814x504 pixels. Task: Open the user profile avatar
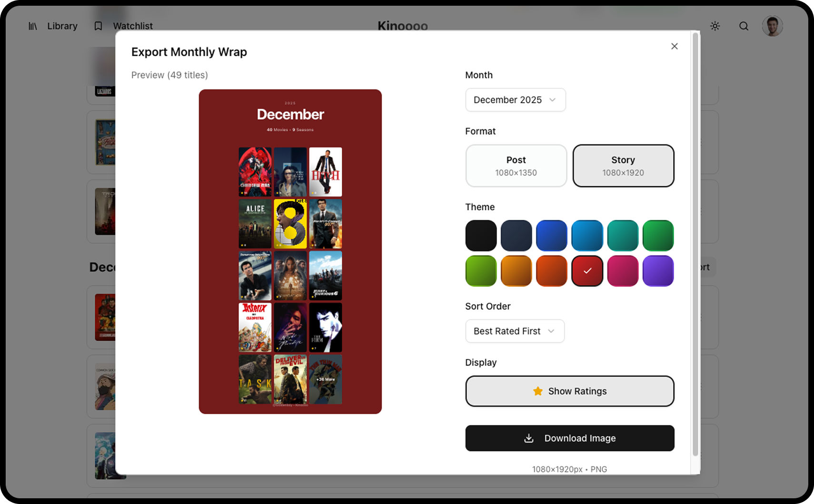click(x=772, y=26)
